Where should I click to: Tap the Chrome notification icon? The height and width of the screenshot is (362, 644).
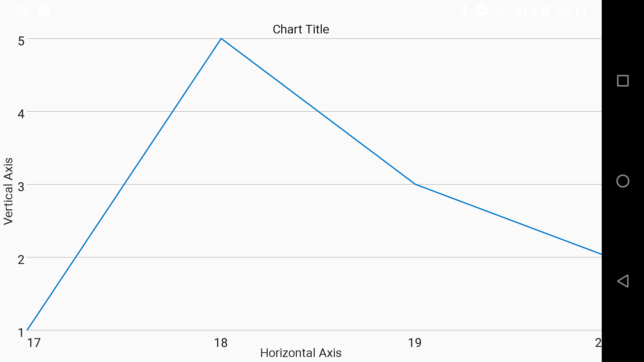pyautogui.click(x=44, y=11)
